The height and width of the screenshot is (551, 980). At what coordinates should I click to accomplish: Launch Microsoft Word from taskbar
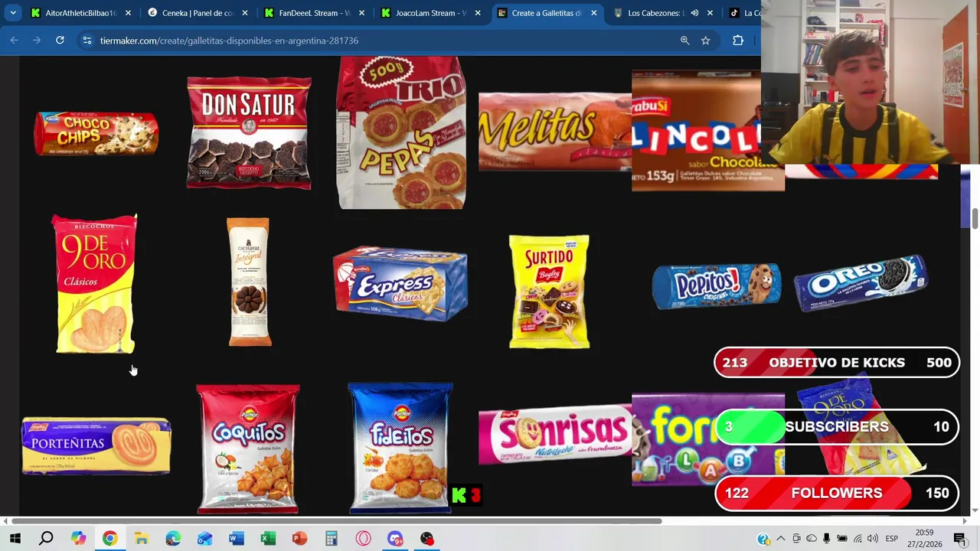tap(236, 538)
